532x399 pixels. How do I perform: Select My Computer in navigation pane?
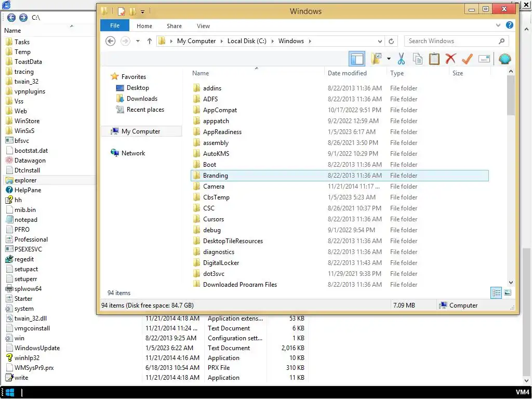[140, 131]
